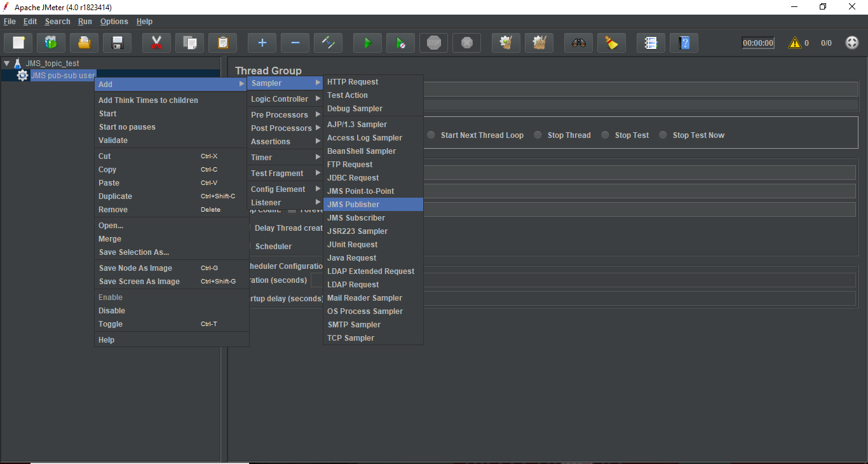Click the Start no pauses icon

(400, 43)
